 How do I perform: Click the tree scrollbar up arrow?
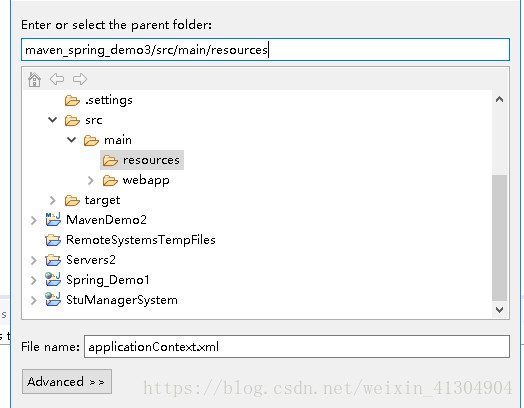[x=500, y=99]
